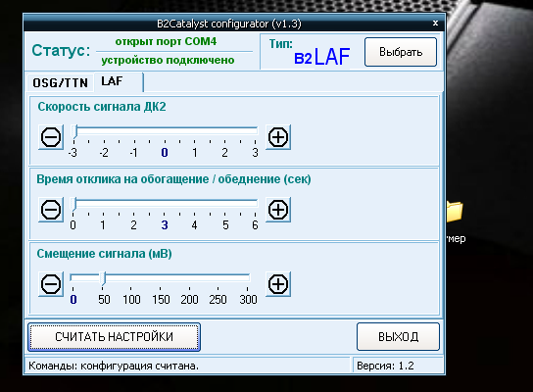Click the Выбрать button
The height and width of the screenshot is (392, 533).
point(401,52)
